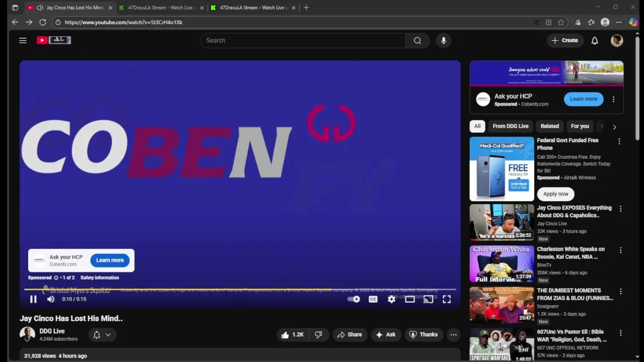Open the DDG Live channel avatar
This screenshot has height=362, width=644.
point(27,334)
